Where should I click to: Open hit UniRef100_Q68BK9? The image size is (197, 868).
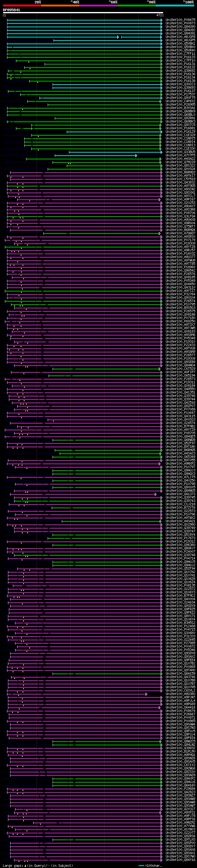point(180,111)
